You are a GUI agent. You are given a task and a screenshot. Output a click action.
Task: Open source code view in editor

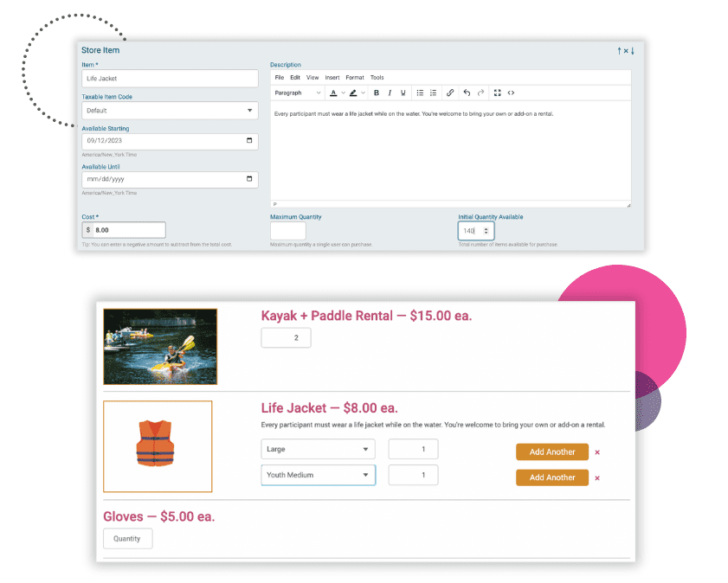(512, 93)
